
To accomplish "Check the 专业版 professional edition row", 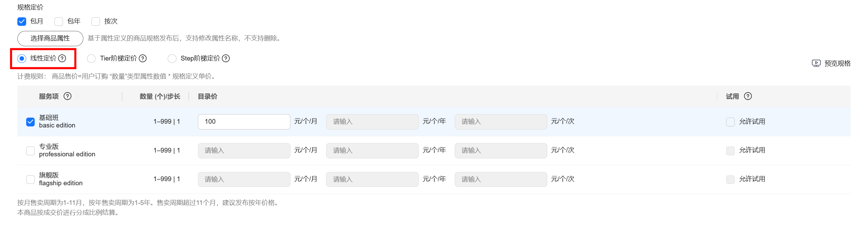I will click(x=31, y=151).
